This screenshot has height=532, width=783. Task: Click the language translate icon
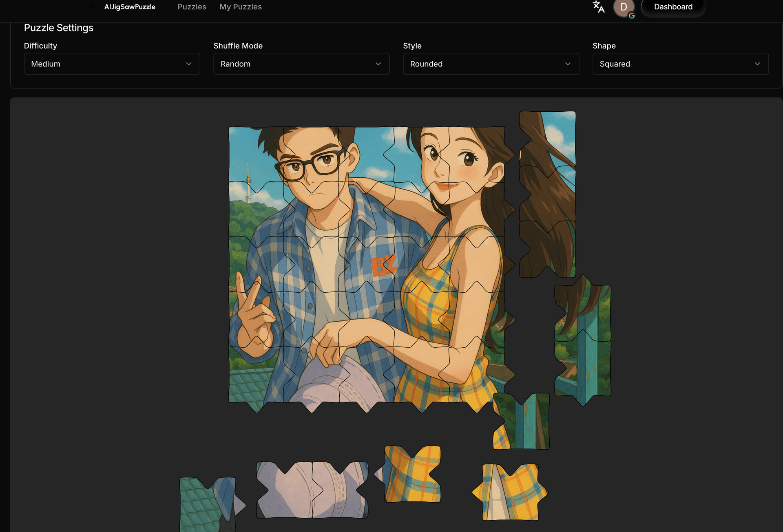[598, 7]
